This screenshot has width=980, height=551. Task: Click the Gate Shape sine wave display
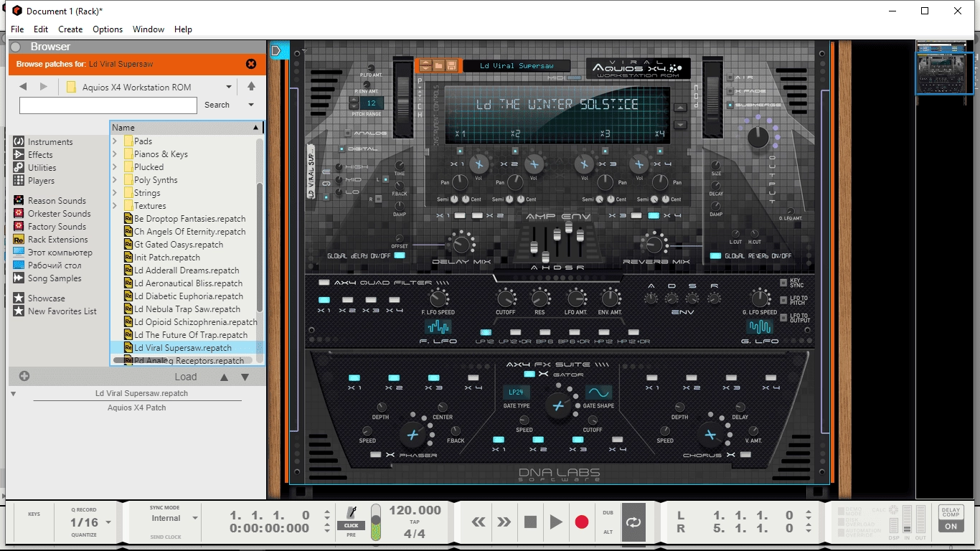[598, 392]
